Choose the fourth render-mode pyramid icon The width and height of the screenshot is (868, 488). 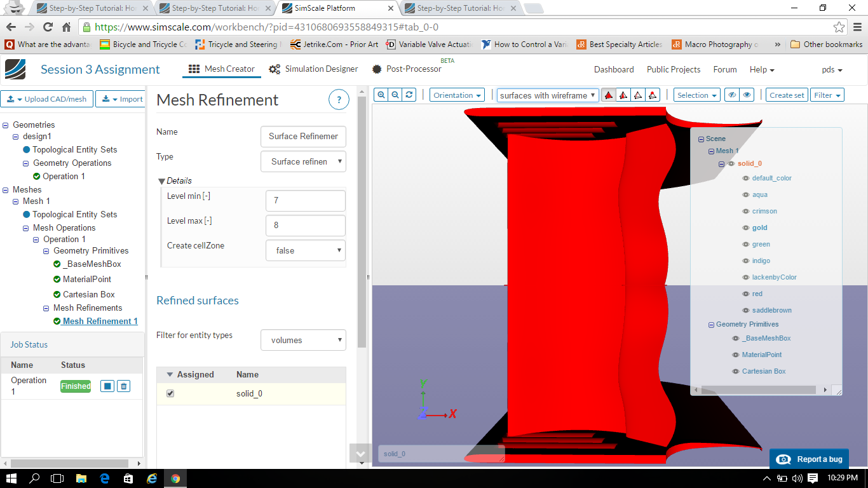(653, 95)
